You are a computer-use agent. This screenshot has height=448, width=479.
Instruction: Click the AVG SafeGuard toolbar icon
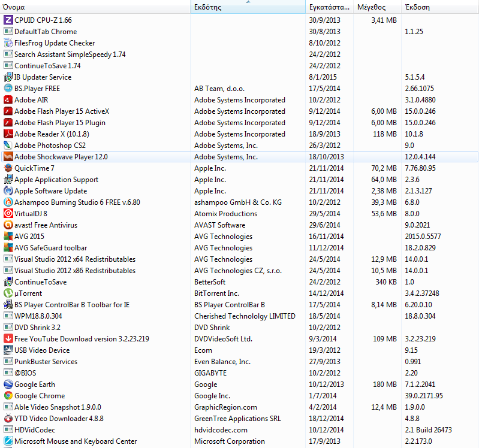(8, 248)
